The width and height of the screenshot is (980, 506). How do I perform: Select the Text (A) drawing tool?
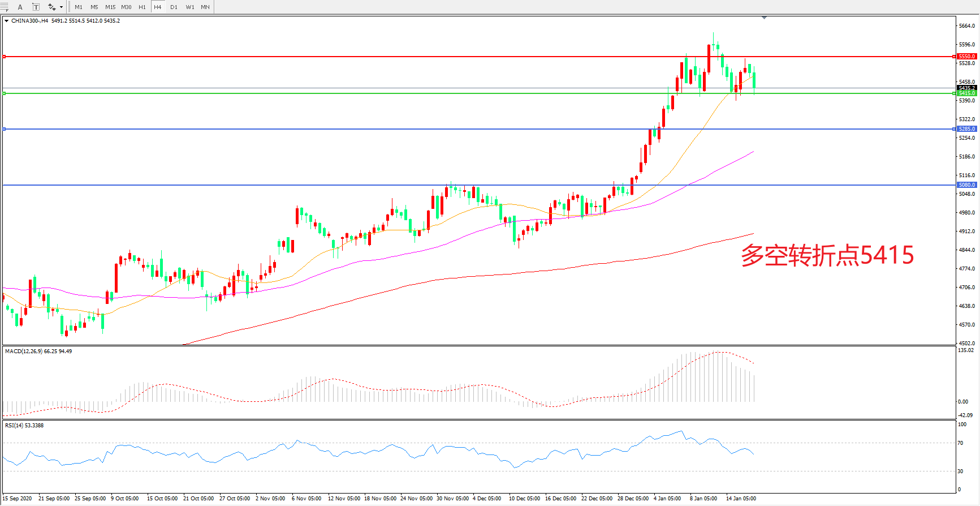pyautogui.click(x=20, y=7)
